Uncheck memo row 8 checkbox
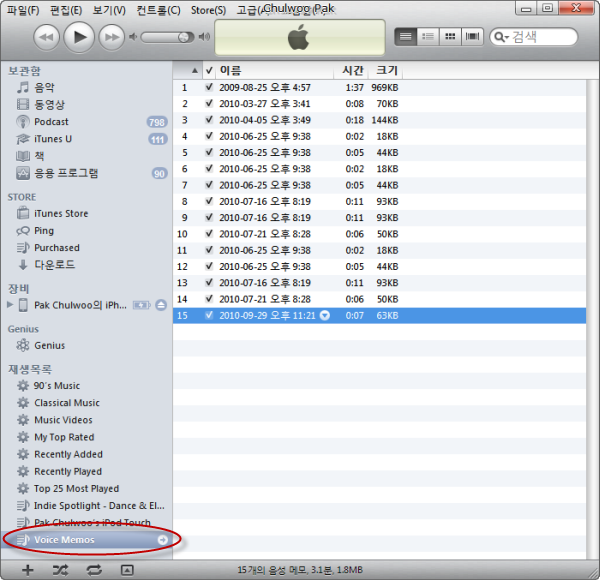 pos(209,201)
